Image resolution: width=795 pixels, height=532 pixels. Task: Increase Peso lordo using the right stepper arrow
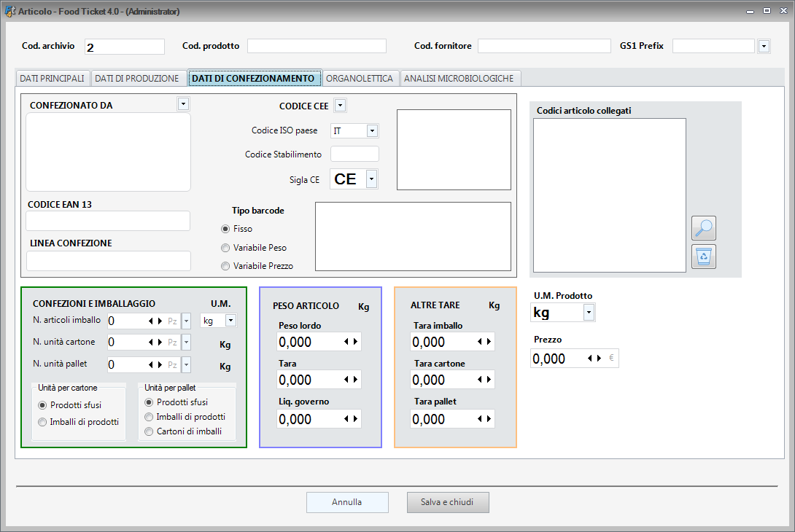click(x=357, y=341)
